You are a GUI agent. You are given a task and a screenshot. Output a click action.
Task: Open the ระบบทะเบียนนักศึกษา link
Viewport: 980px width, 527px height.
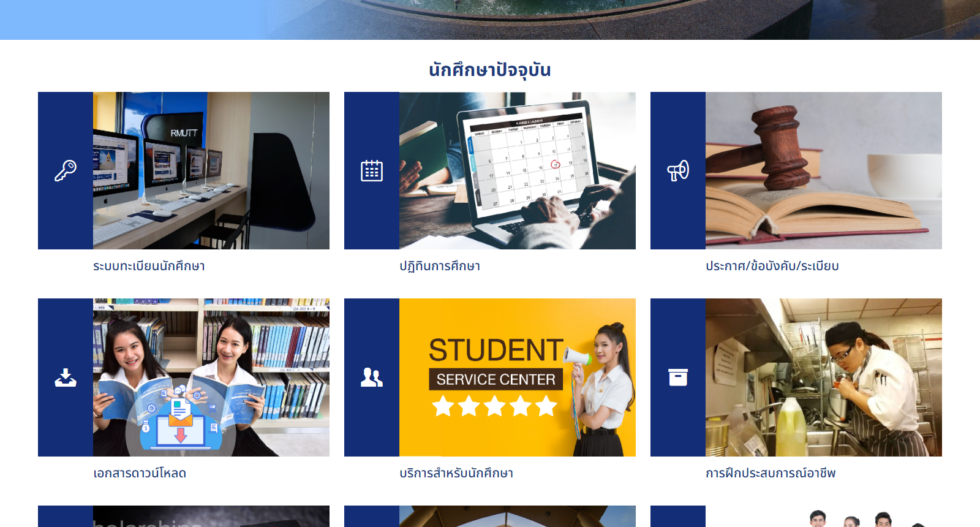149,266
